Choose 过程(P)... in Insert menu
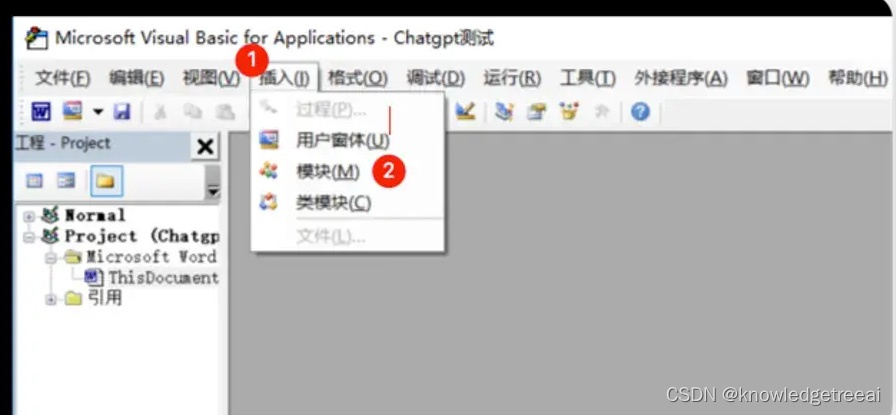 347,109
